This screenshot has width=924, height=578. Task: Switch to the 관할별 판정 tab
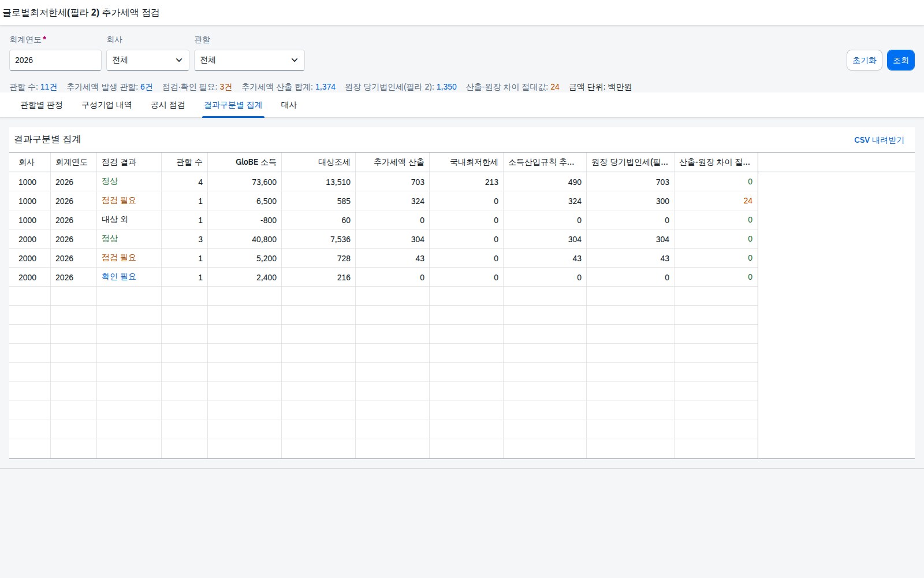pos(42,105)
